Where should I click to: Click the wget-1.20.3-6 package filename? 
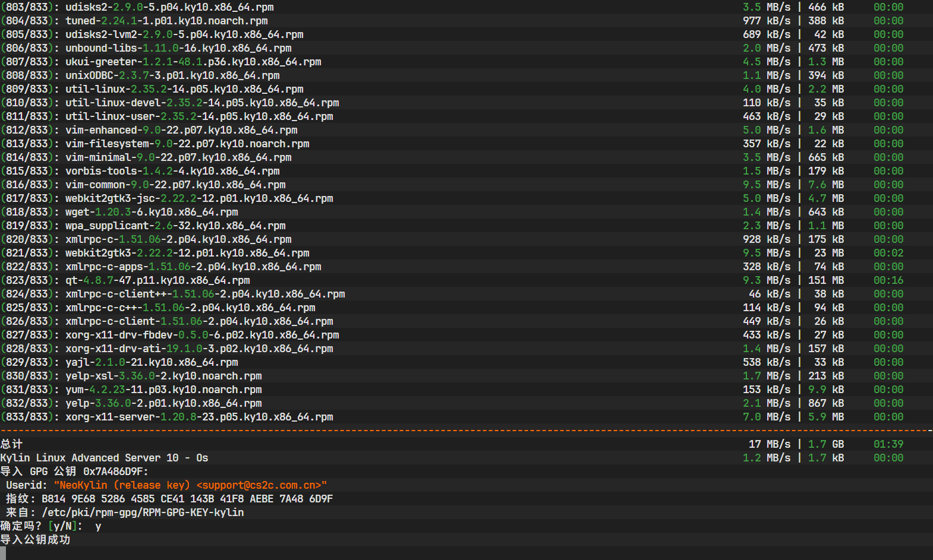(152, 212)
